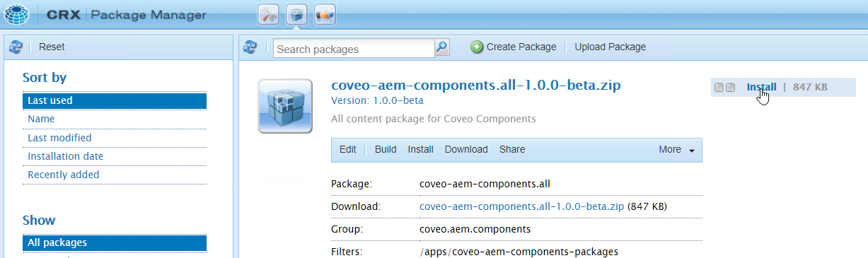Click Upload Package button

click(x=611, y=47)
